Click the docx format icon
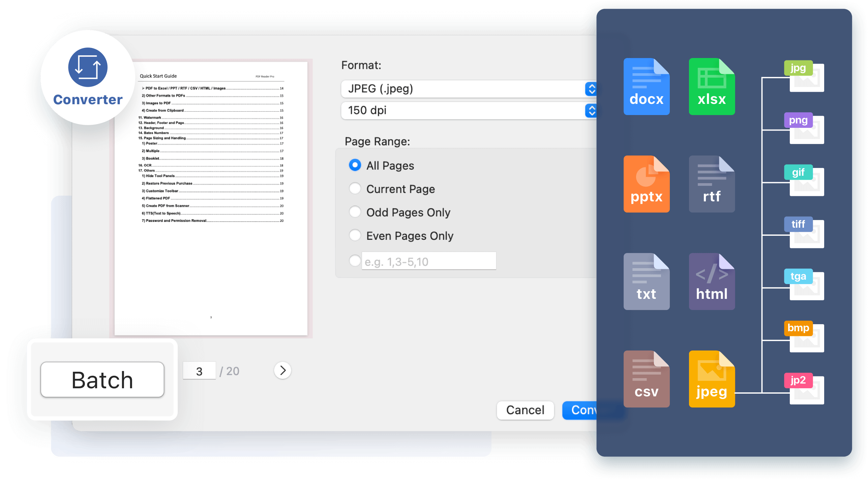 [646, 87]
